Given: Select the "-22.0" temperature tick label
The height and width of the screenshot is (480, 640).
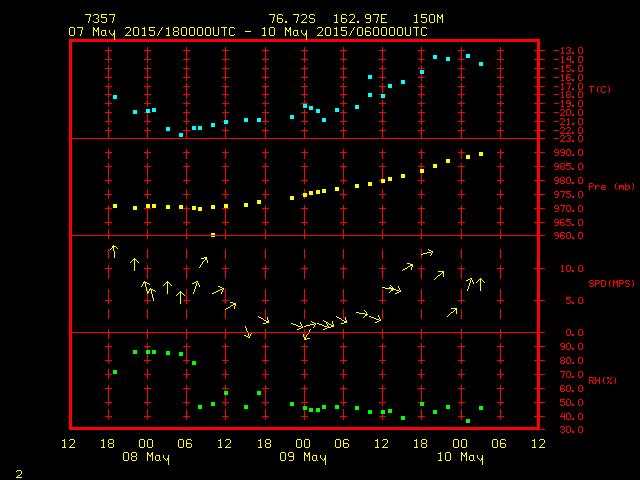Looking at the screenshot, I should (569, 131).
